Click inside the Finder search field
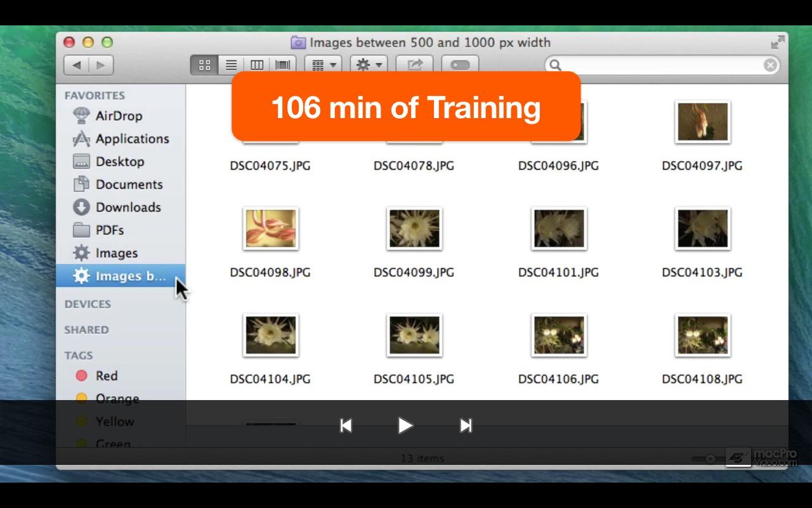Viewport: 812px width, 508px height. click(x=662, y=65)
